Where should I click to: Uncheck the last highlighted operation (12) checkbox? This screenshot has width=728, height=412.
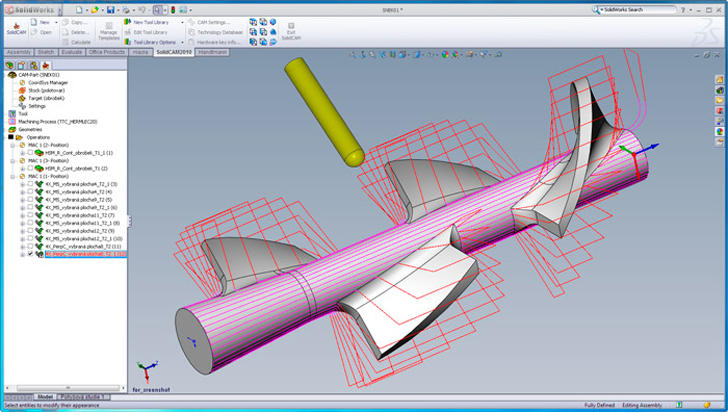point(30,254)
